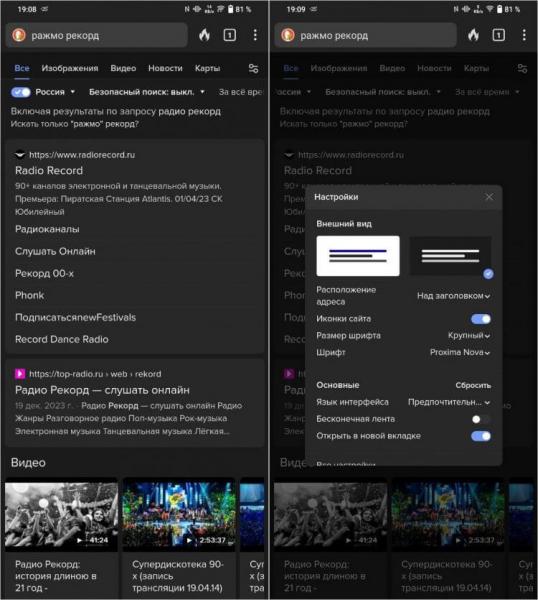Tap Wi-Fi indicator in right status bar
Image resolution: width=538 pixels, height=600 pixels.
[x=489, y=9]
